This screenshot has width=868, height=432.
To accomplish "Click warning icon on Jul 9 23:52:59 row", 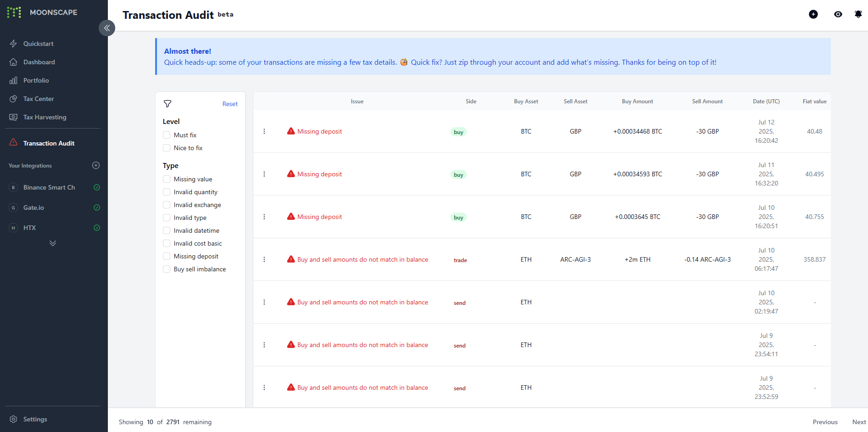I will pos(291,387).
